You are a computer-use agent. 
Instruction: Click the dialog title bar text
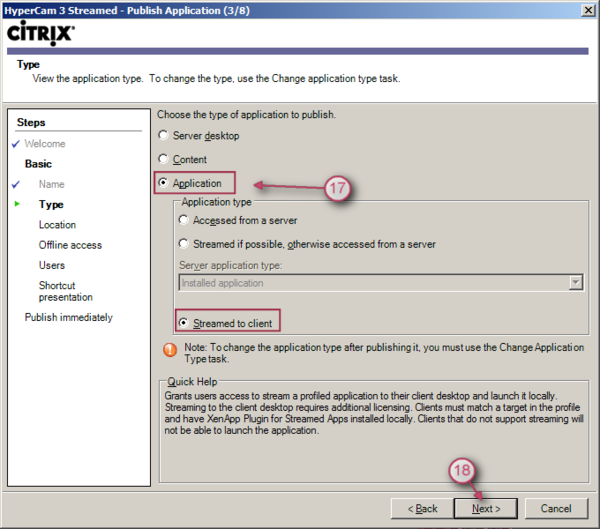pyautogui.click(x=127, y=10)
